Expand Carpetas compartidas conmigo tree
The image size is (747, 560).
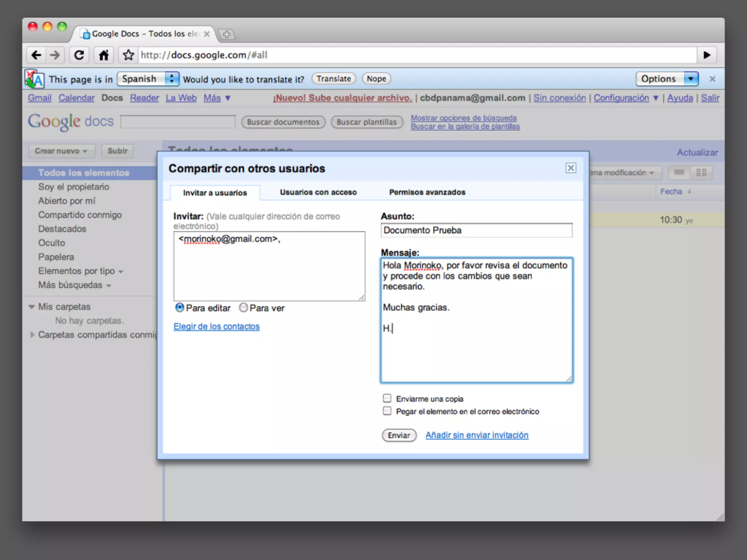(x=32, y=334)
